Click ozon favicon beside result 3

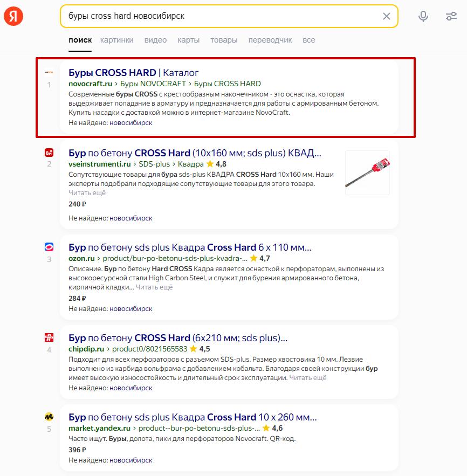click(x=49, y=247)
